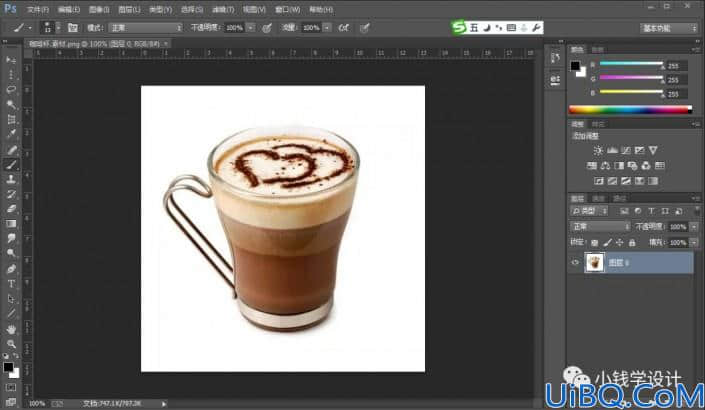
Task: Select the Horizontal Type tool
Action: (x=11, y=284)
